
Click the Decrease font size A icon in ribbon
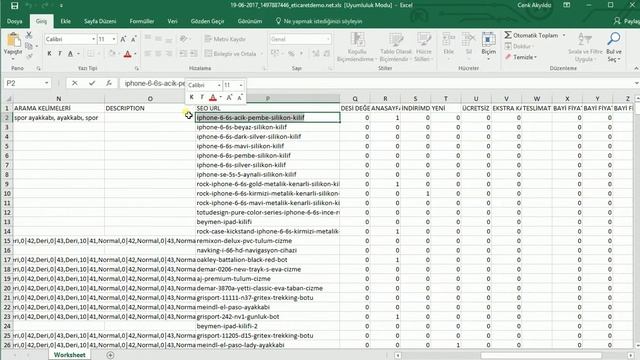(133, 39)
